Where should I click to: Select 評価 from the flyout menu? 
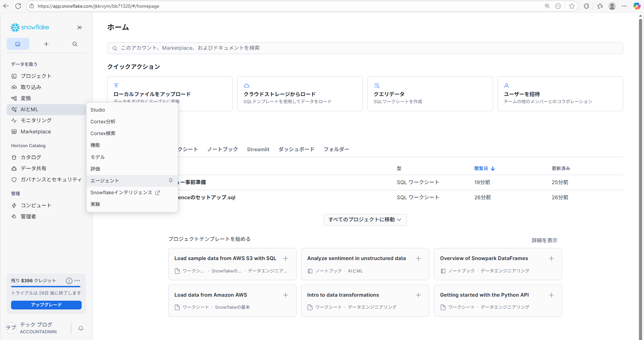(132, 169)
